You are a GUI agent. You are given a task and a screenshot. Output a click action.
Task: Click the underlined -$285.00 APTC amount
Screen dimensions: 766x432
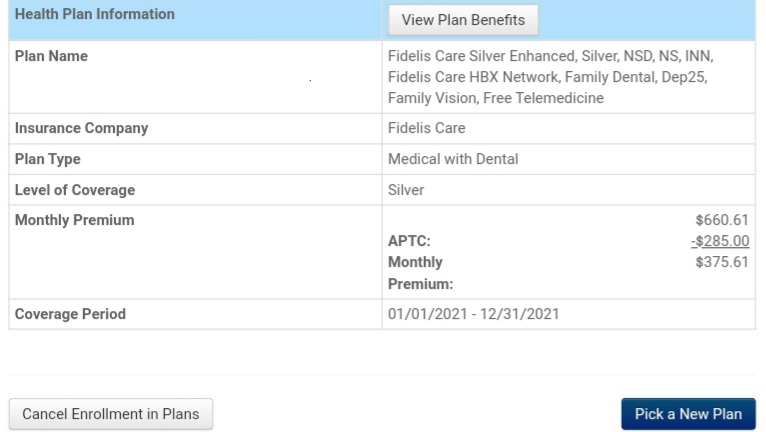(720, 241)
